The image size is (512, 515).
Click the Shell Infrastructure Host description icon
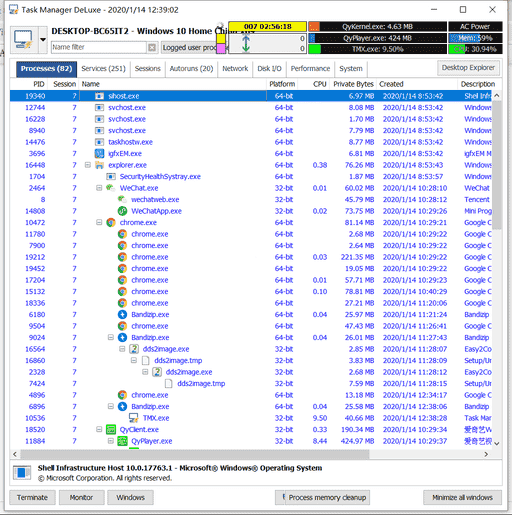pos(22,473)
